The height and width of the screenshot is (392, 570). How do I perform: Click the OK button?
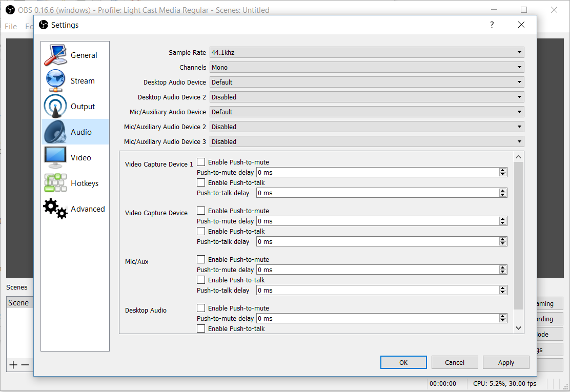[403, 362]
